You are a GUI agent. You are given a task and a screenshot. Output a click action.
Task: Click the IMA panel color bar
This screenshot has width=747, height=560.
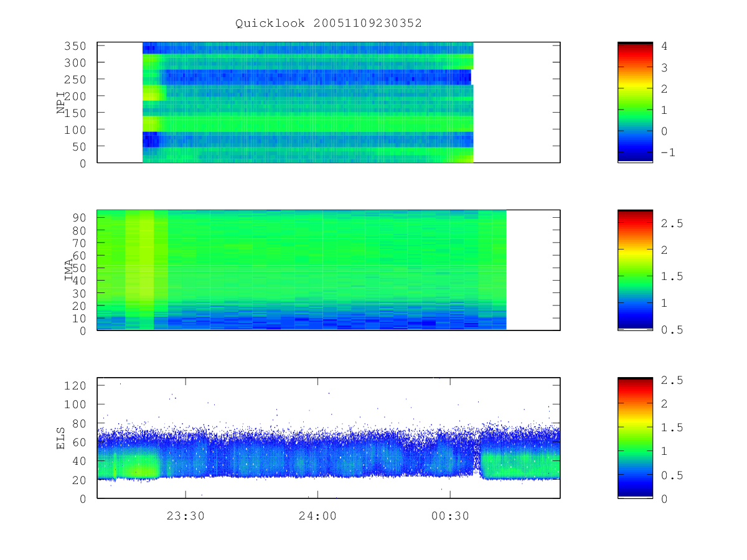point(635,270)
